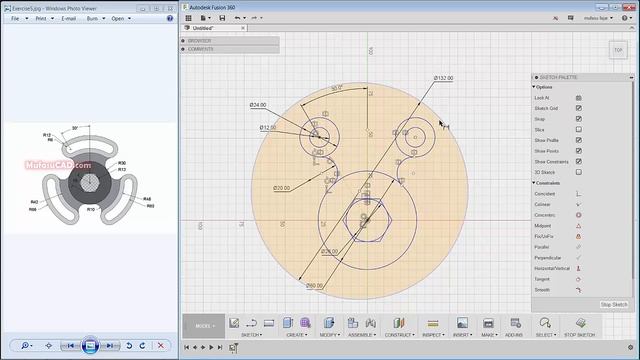Select the Perpendicular constraint
This screenshot has height=360, width=640.
click(578, 258)
